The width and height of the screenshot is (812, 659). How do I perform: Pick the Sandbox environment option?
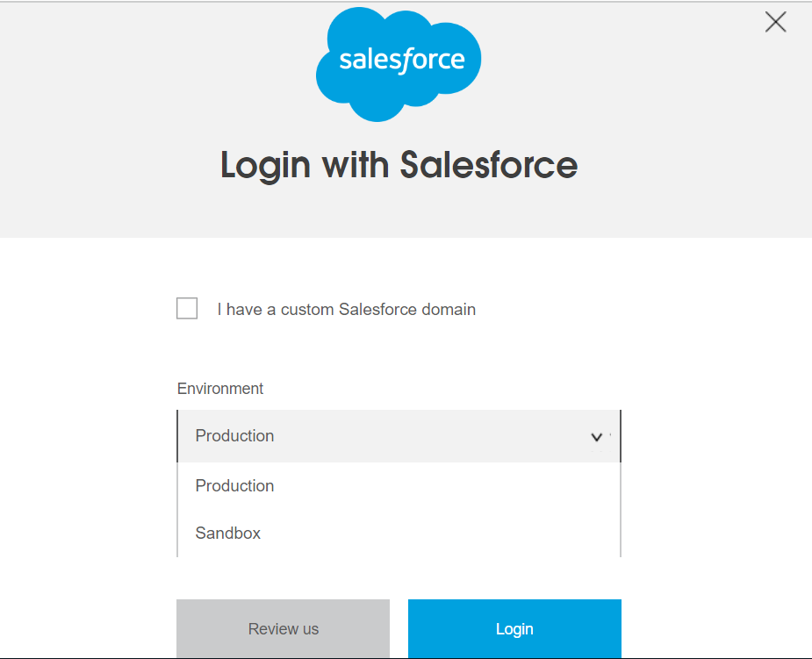pyautogui.click(x=399, y=534)
